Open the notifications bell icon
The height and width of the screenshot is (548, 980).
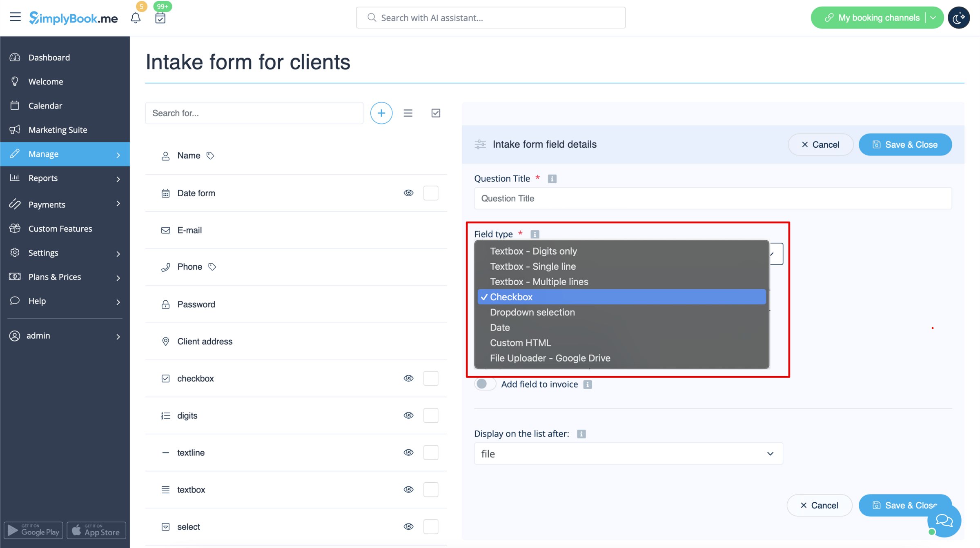136,18
